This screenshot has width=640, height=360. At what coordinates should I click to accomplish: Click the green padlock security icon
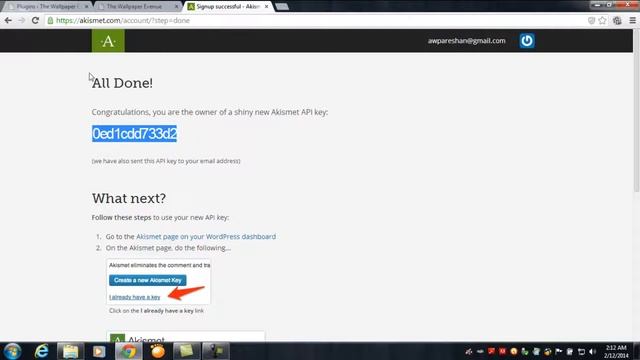(50, 20)
